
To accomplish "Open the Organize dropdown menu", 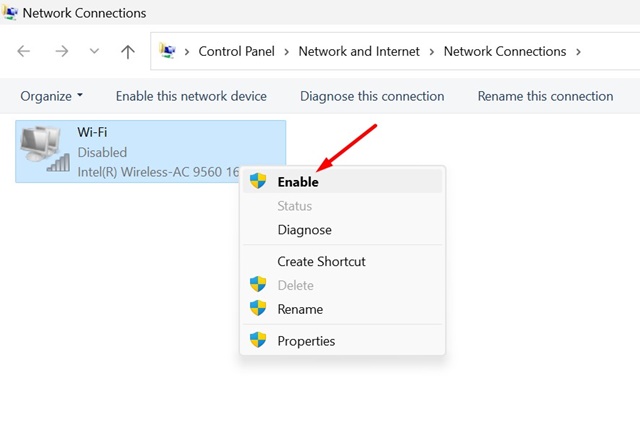I will pyautogui.click(x=51, y=96).
